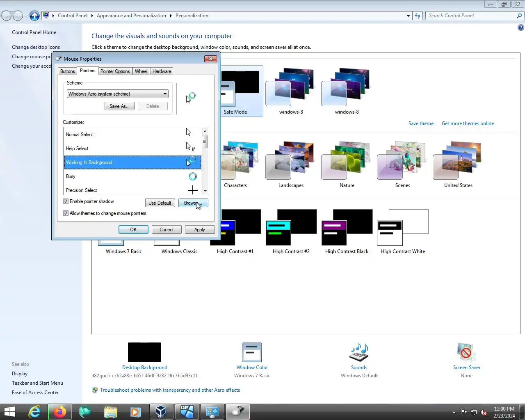The height and width of the screenshot is (420, 525).
Task: Click the Control Panel taskbar icon
Action: (x=212, y=412)
